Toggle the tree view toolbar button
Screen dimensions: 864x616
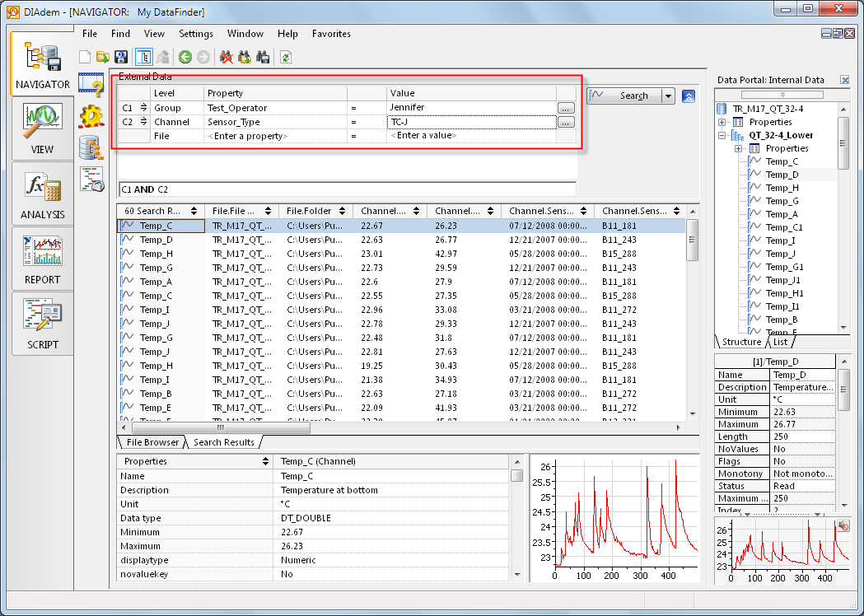(x=142, y=57)
